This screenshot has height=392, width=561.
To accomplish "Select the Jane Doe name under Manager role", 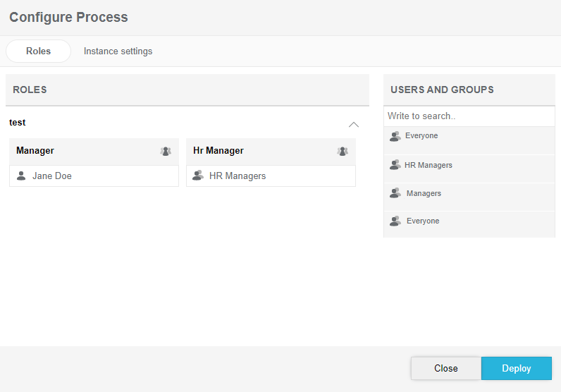I will (52, 176).
